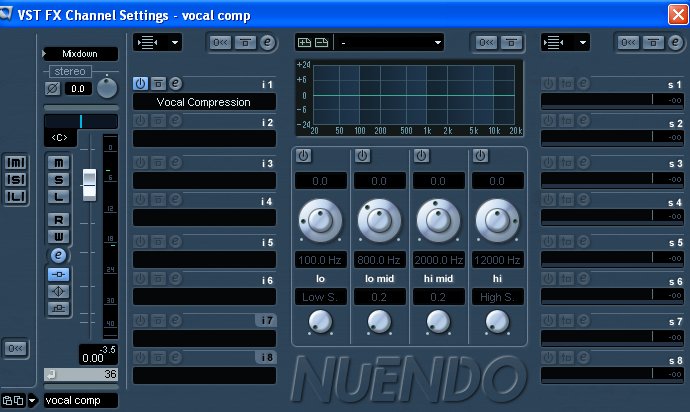The image size is (690, 412).
Task: Enable the lo EQ band
Action: coord(303,155)
